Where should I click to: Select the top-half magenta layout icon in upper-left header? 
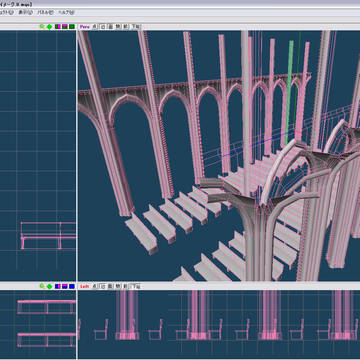coord(65,27)
